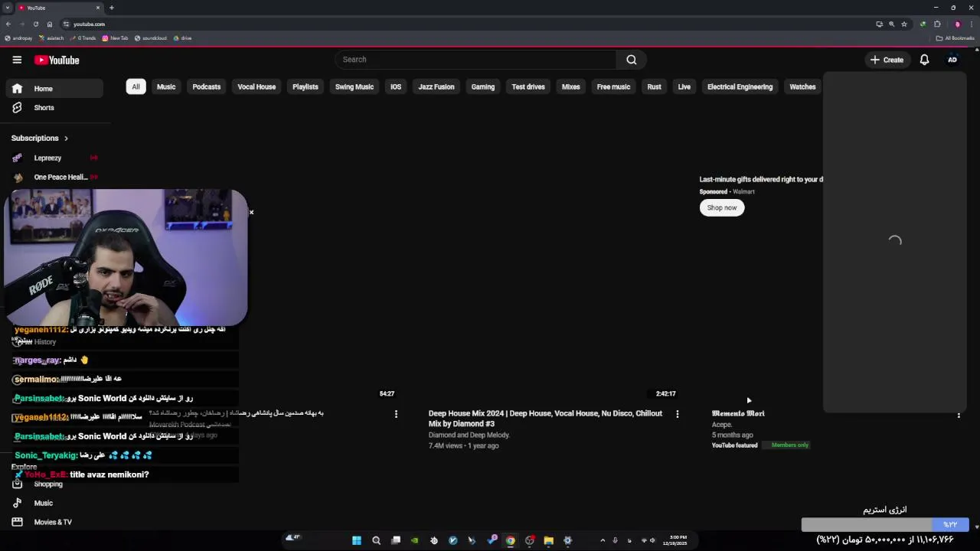
Task: Select the Jazz Fusion filter chip
Action: click(436, 87)
